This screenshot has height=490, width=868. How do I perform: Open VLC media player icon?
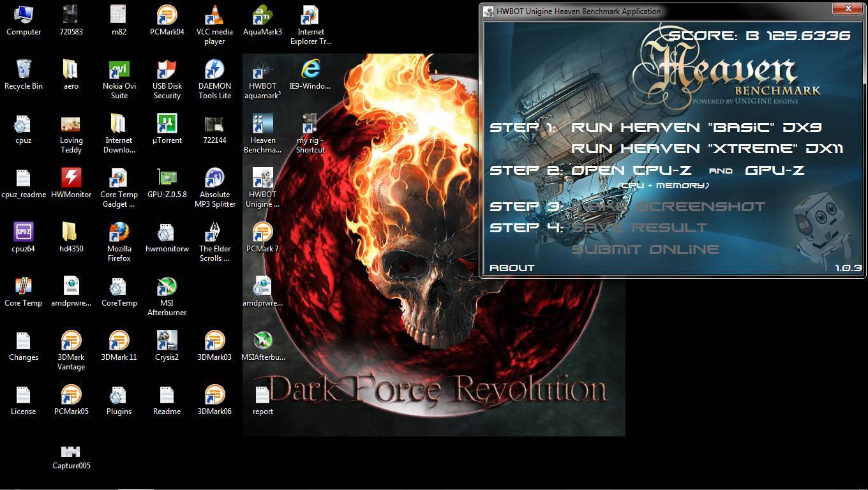tap(214, 26)
